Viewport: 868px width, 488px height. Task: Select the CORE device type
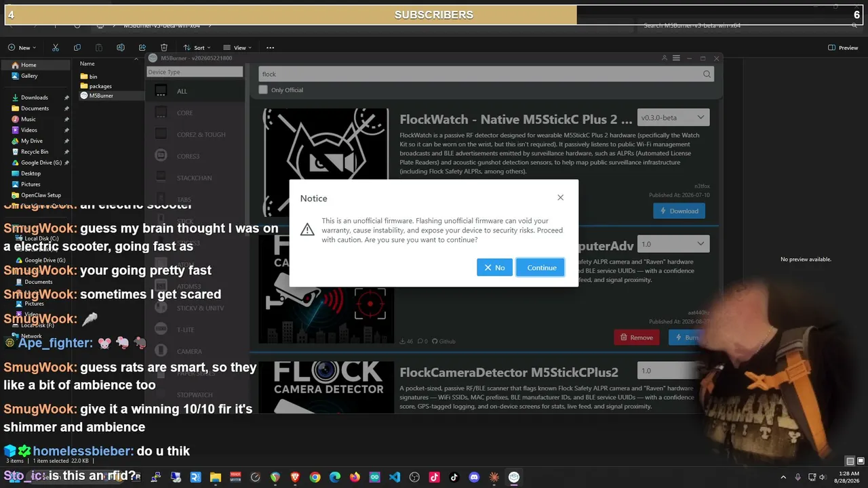195,113
